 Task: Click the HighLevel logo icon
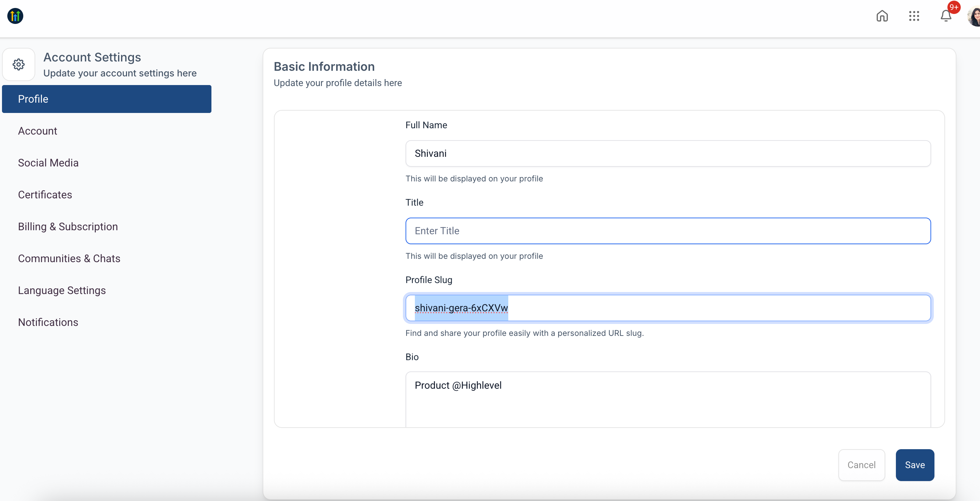pyautogui.click(x=15, y=16)
